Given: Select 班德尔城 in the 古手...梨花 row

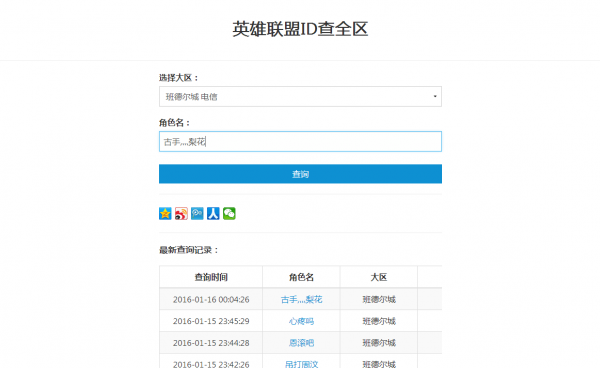Looking at the screenshot, I should [x=379, y=300].
